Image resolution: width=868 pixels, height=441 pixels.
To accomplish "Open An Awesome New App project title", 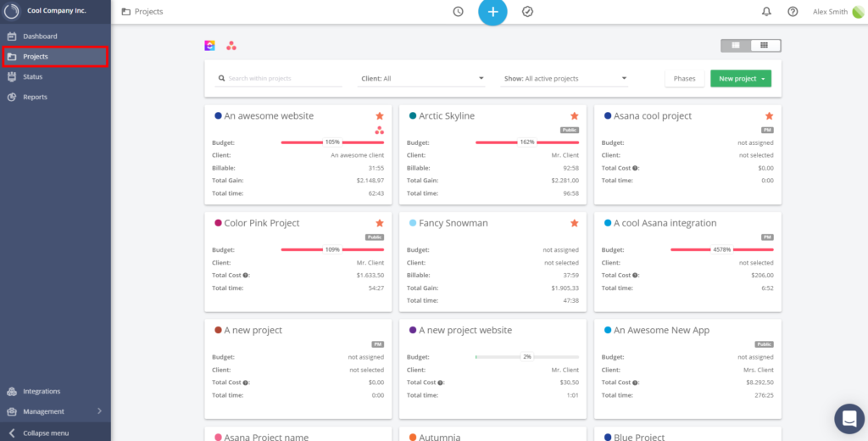I will [x=661, y=330].
